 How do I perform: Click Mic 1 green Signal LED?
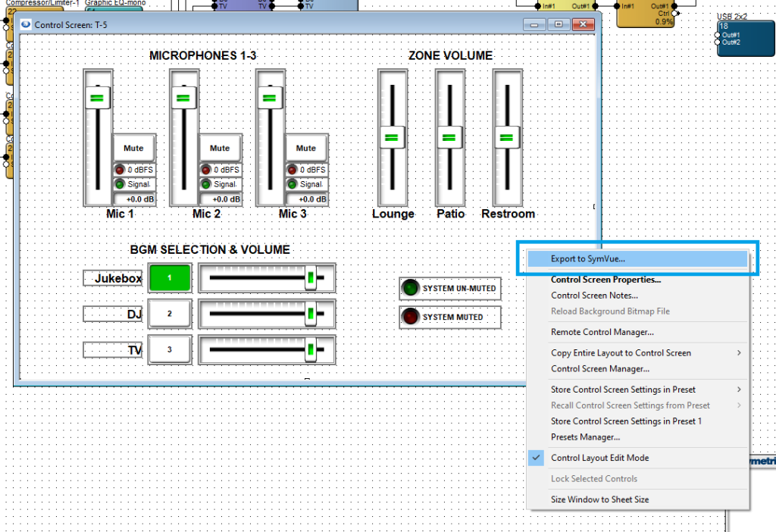120,184
